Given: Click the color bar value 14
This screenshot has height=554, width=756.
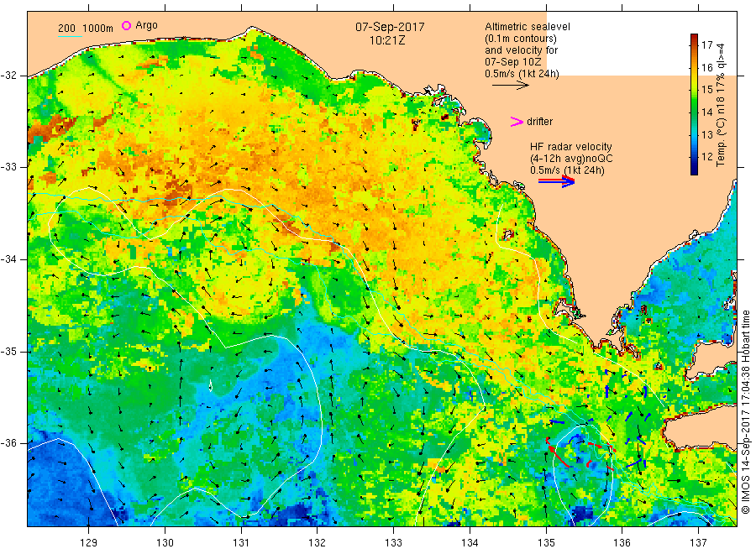Looking at the screenshot, I should pyautogui.click(x=706, y=112).
